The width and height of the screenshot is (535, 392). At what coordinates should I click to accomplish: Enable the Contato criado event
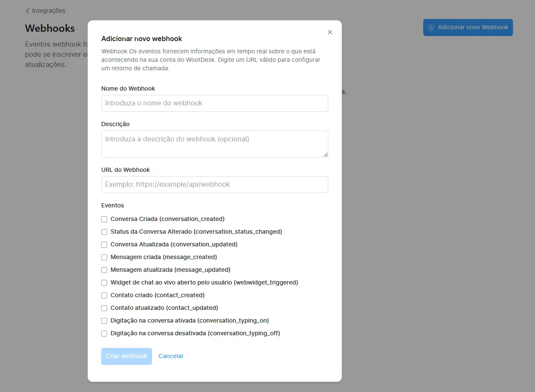[x=104, y=295]
